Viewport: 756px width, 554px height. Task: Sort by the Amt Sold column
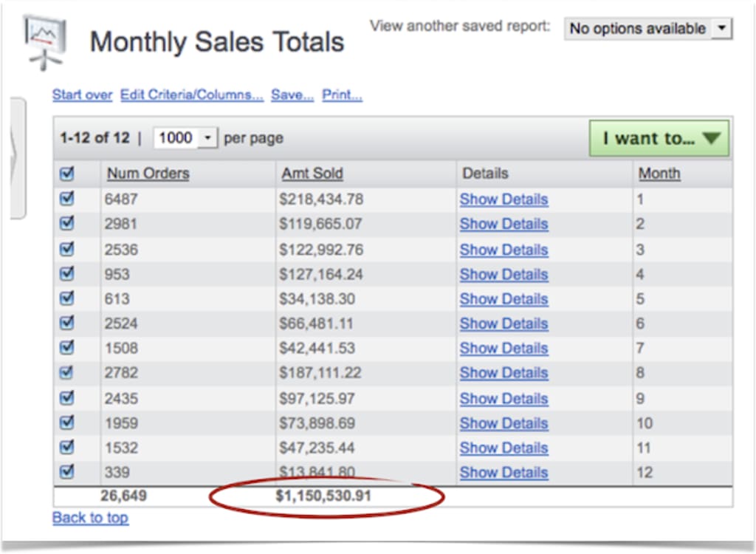(312, 174)
